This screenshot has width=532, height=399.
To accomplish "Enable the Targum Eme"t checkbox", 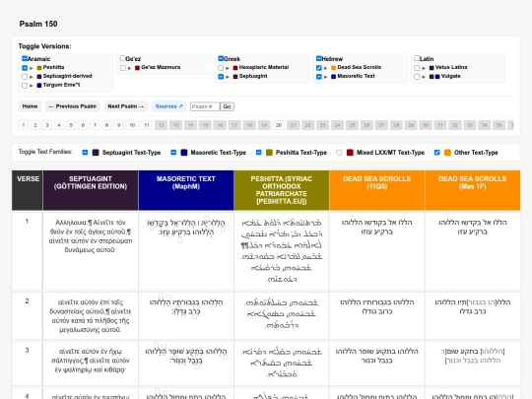I will coord(25,86).
